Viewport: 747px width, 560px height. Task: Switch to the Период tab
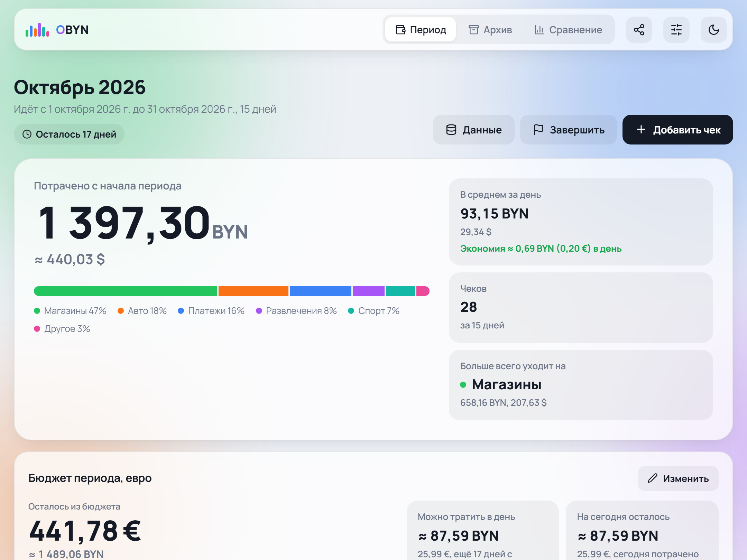(x=421, y=30)
